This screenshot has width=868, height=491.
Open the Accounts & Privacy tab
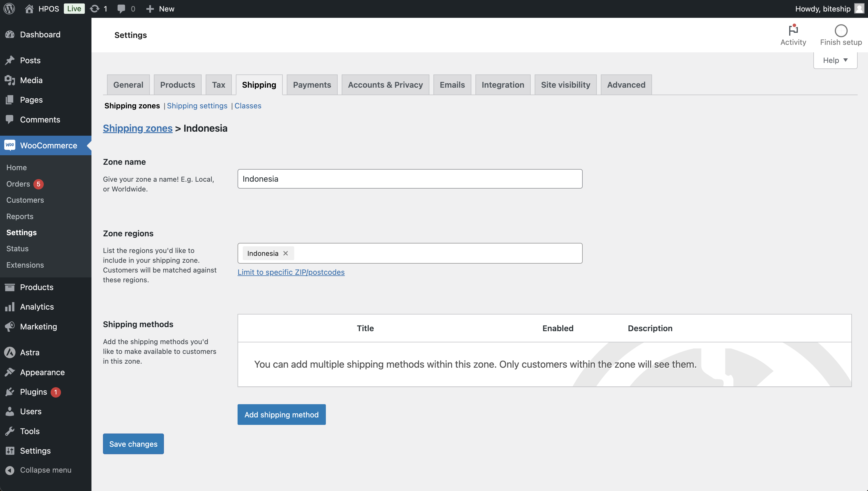point(385,85)
